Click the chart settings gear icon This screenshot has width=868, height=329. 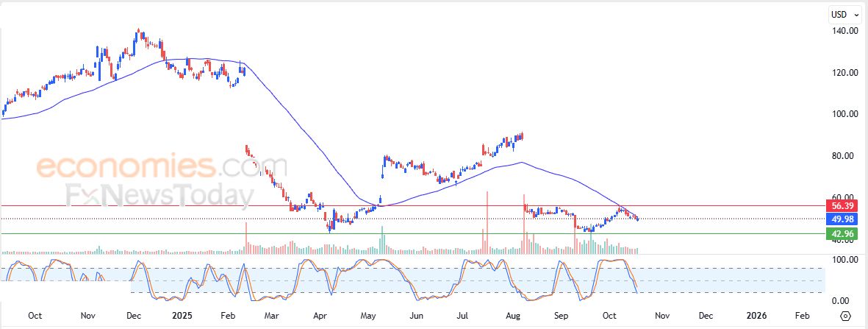pos(845,316)
